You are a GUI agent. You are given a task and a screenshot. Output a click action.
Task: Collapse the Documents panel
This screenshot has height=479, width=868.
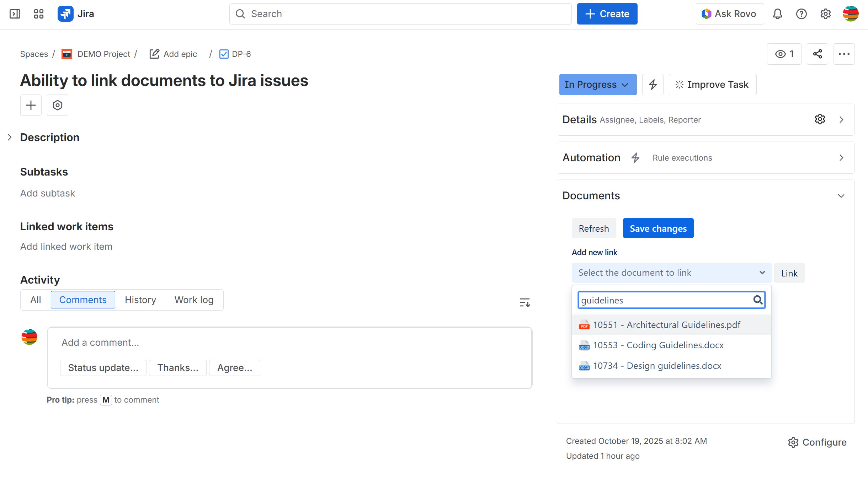(841, 196)
